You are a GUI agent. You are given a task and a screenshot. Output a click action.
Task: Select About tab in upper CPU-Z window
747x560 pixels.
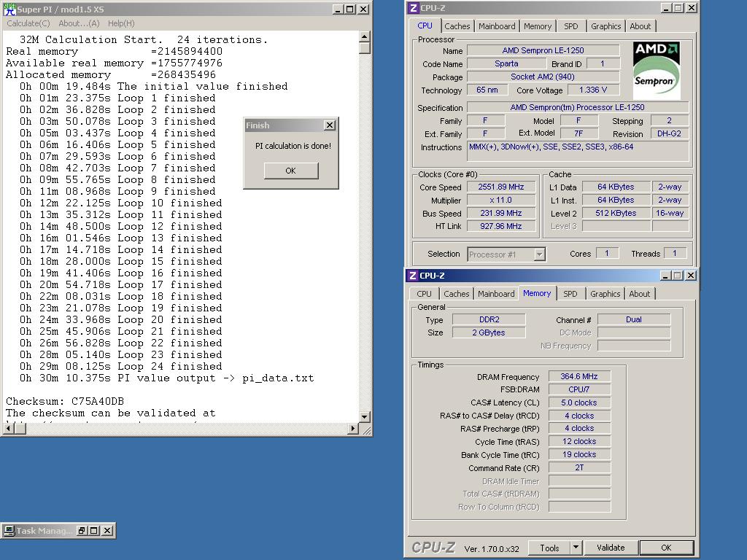640,26
